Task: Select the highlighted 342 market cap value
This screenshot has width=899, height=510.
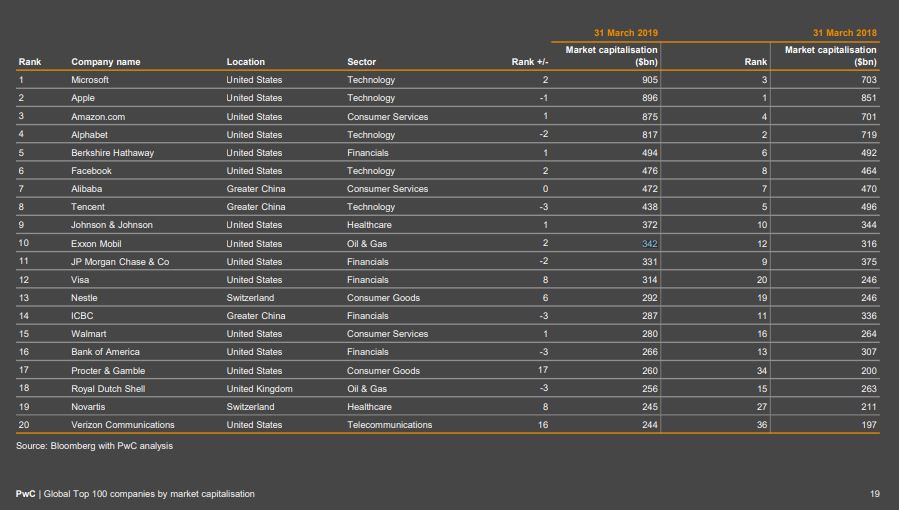Action: [x=650, y=244]
